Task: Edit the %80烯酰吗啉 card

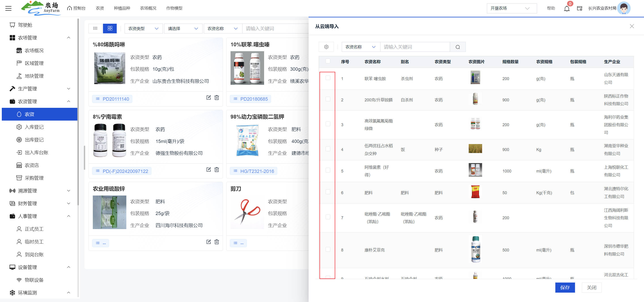Action: click(x=208, y=98)
